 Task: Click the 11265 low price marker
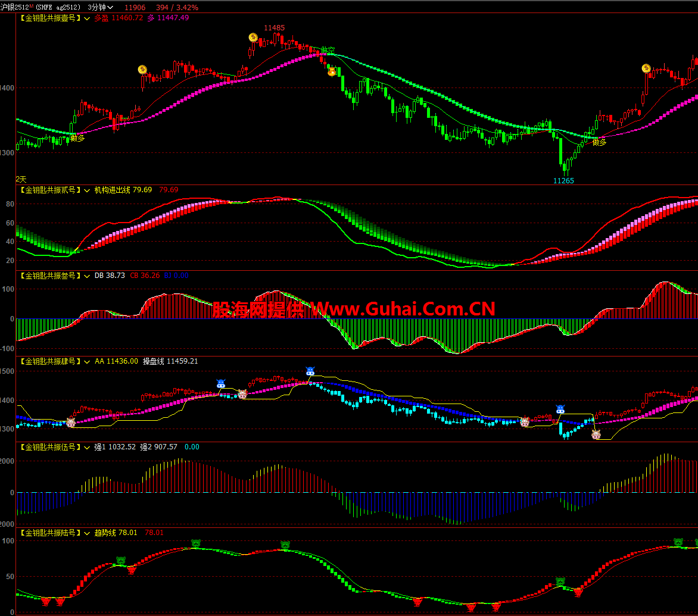563,180
